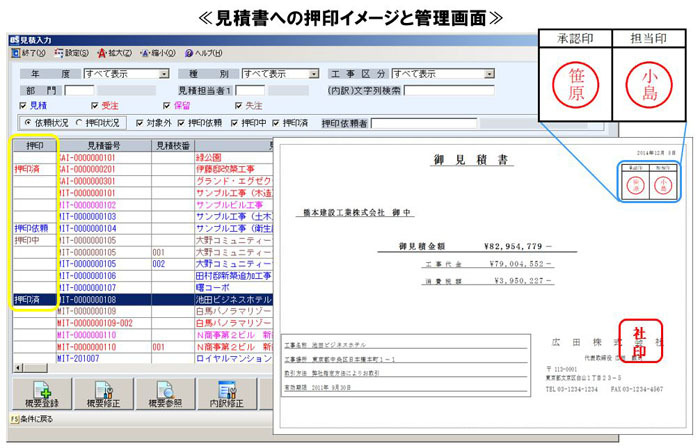Click the 見積枝番 column header
This screenshot has width=700, height=448.
pos(173,145)
